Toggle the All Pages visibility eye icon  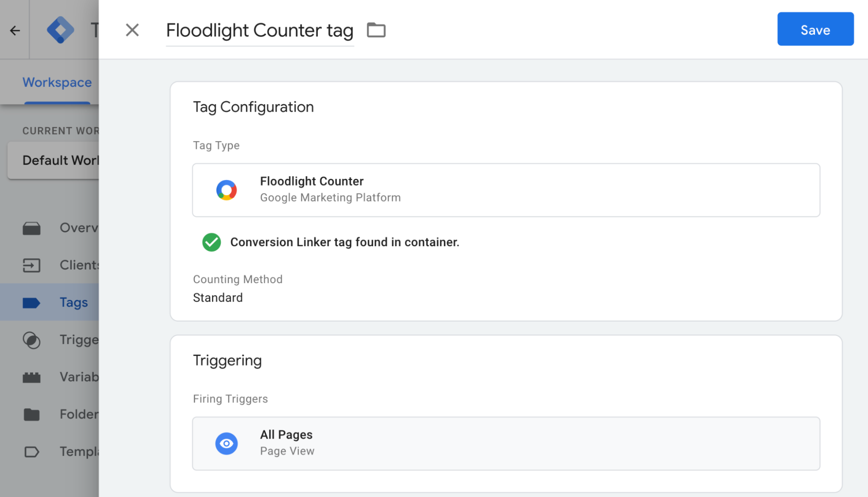[x=227, y=442]
